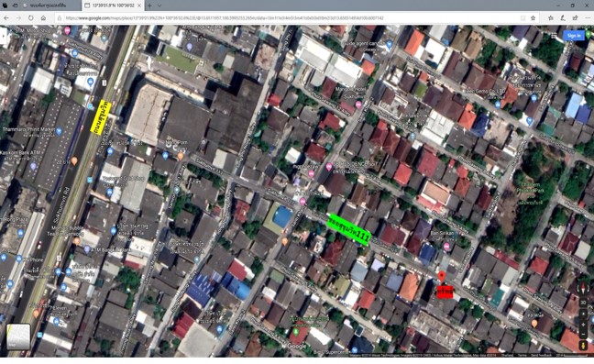Go to browser home page
The height and width of the screenshot is (364, 594).
44,17
